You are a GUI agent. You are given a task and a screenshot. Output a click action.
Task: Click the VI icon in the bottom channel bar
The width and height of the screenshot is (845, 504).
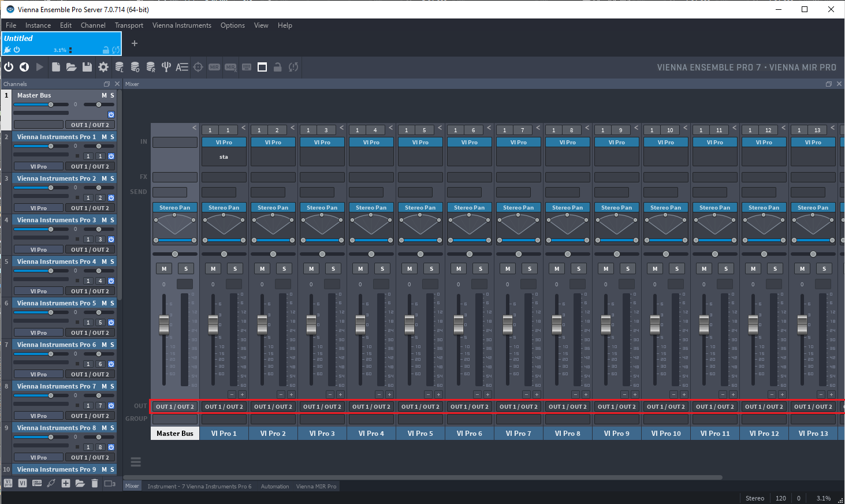pyautogui.click(x=23, y=483)
